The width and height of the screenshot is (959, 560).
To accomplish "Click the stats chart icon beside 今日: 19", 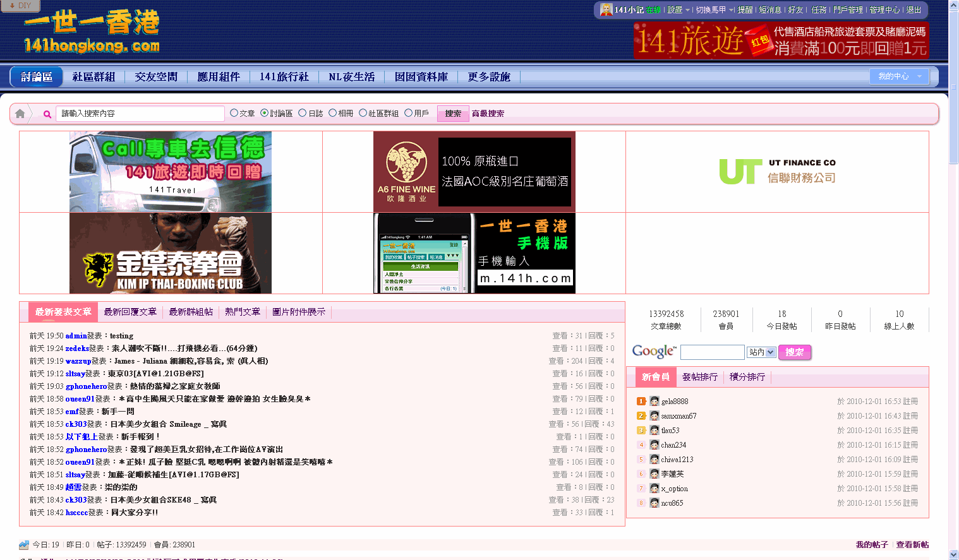I will click(24, 545).
